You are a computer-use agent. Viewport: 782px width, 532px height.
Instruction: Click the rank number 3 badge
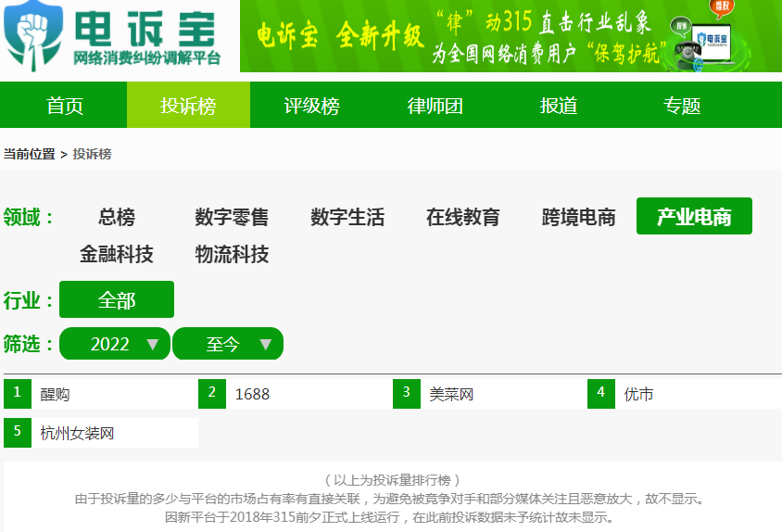point(407,394)
